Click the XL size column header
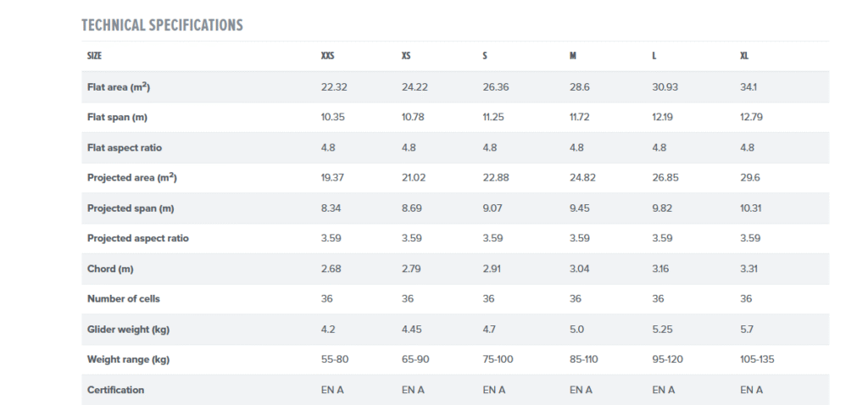Image resolution: width=868 pixels, height=405 pixels. pos(744,57)
